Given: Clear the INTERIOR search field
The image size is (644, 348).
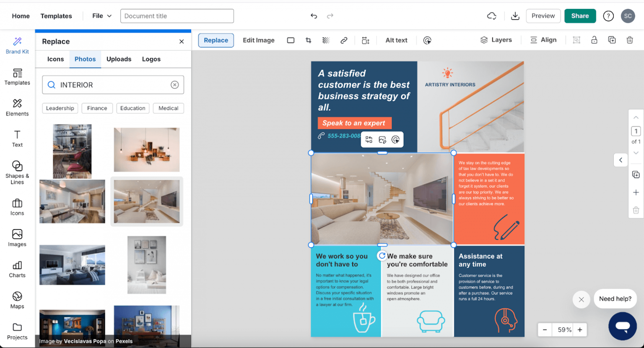Looking at the screenshot, I should coord(175,84).
